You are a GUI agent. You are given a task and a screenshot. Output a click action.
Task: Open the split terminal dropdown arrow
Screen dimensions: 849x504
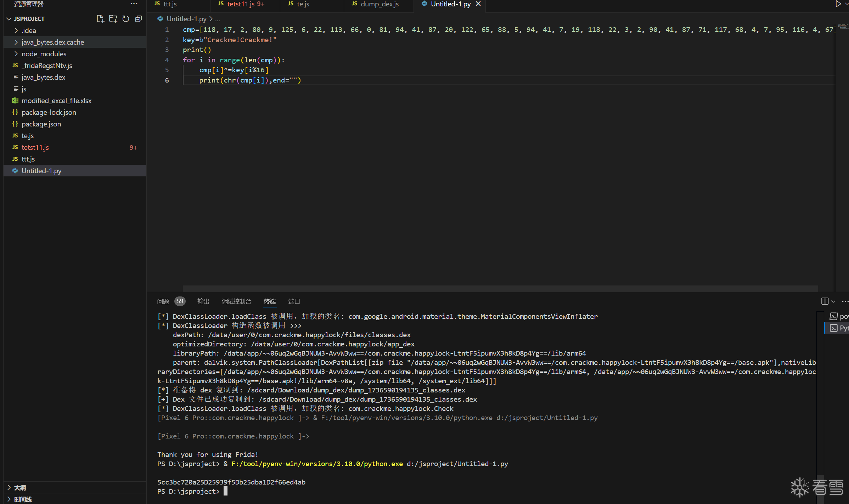(833, 301)
